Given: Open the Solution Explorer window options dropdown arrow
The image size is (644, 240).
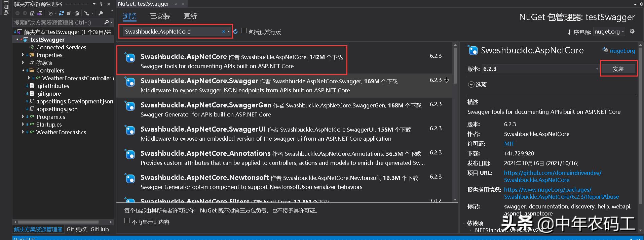Looking at the screenshot, I should pyautogui.click(x=94, y=4).
